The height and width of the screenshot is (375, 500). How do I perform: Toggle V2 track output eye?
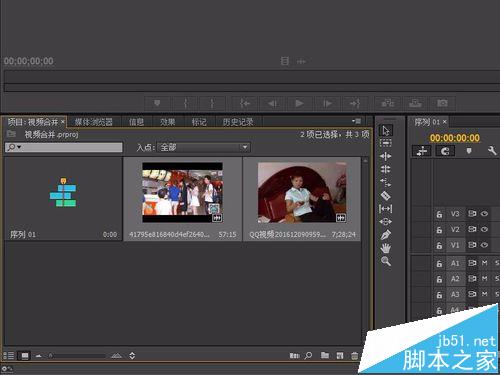(x=485, y=229)
